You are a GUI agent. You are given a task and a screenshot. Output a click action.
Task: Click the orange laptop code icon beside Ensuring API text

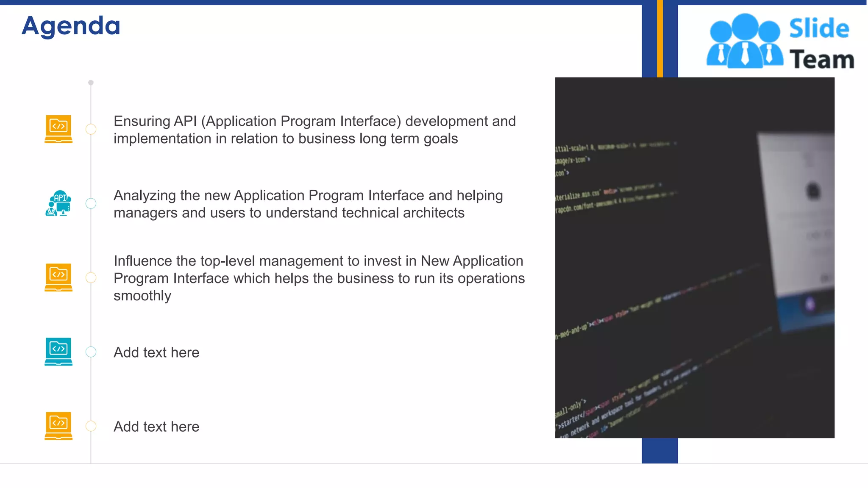point(58,129)
